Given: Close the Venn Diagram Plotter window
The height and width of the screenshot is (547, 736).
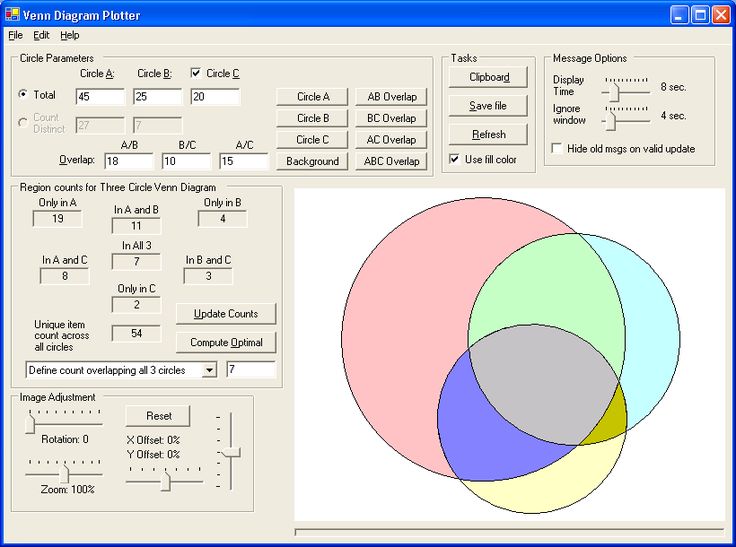Looking at the screenshot, I should 721,15.
